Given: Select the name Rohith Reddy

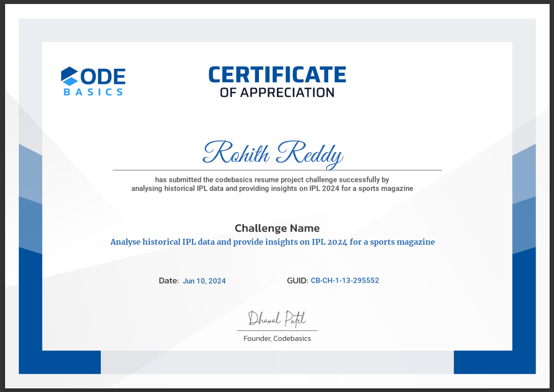Looking at the screenshot, I should (x=273, y=154).
